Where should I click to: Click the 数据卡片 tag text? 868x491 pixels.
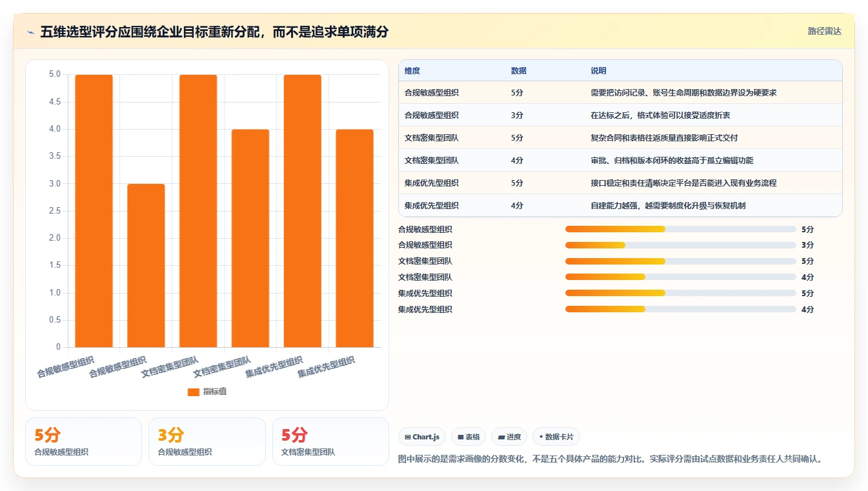tap(559, 437)
